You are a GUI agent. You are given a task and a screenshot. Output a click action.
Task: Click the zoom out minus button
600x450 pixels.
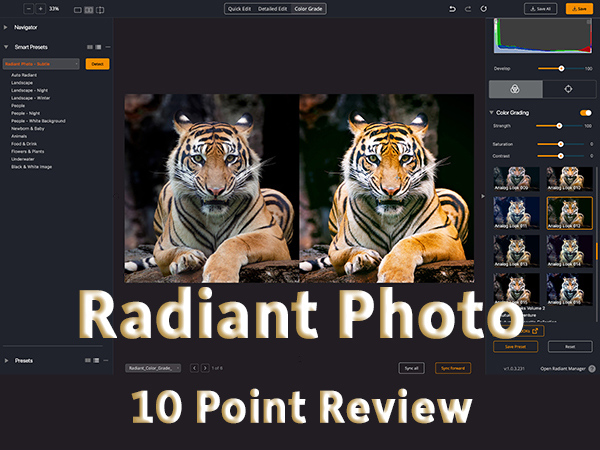29,9
